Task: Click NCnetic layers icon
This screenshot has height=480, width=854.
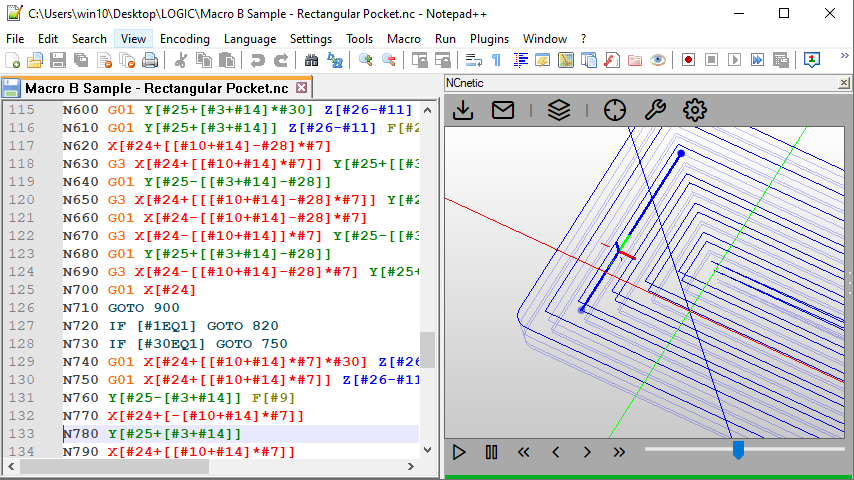Action: pyautogui.click(x=559, y=110)
